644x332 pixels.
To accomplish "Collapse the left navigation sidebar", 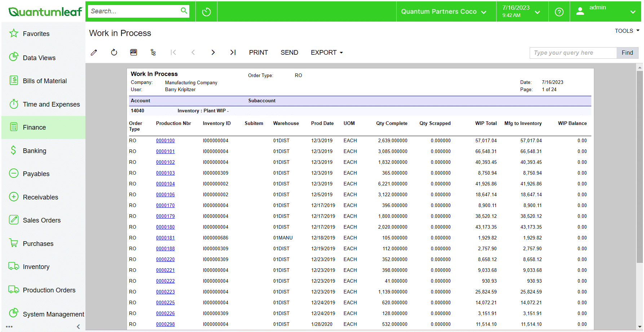I will coord(78,327).
